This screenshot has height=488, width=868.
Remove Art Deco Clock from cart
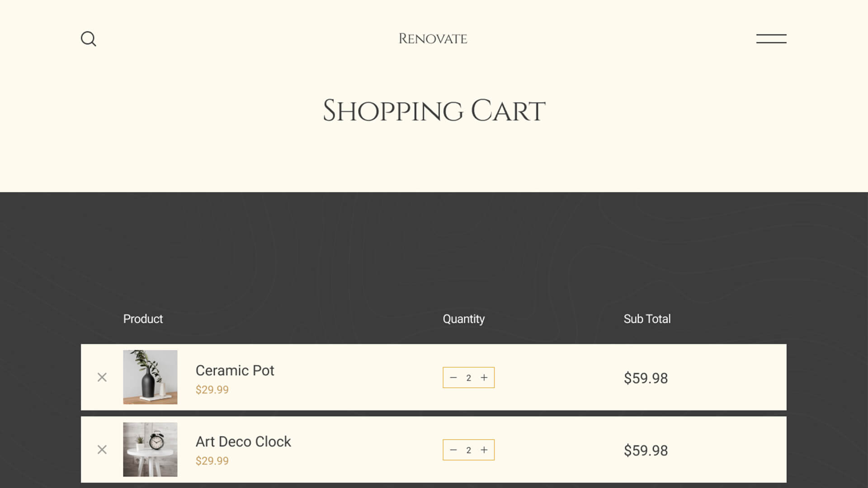point(102,450)
